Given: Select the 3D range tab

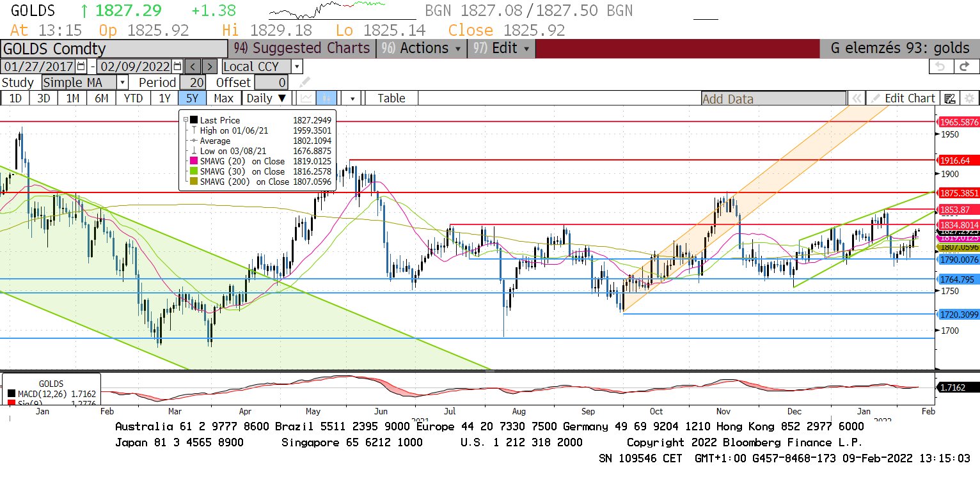Looking at the screenshot, I should pyautogui.click(x=43, y=98).
